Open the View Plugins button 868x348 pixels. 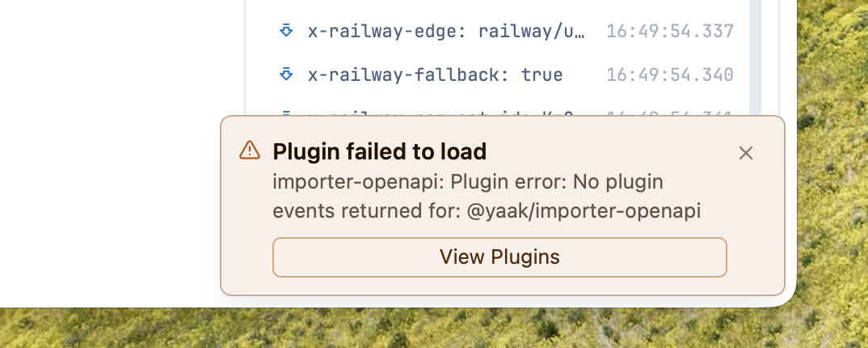[499, 257]
